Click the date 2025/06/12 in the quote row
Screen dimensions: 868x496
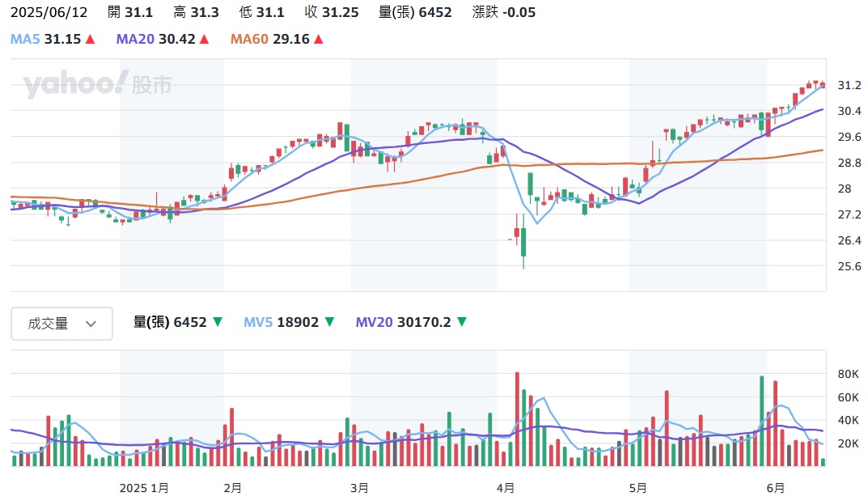tap(49, 12)
